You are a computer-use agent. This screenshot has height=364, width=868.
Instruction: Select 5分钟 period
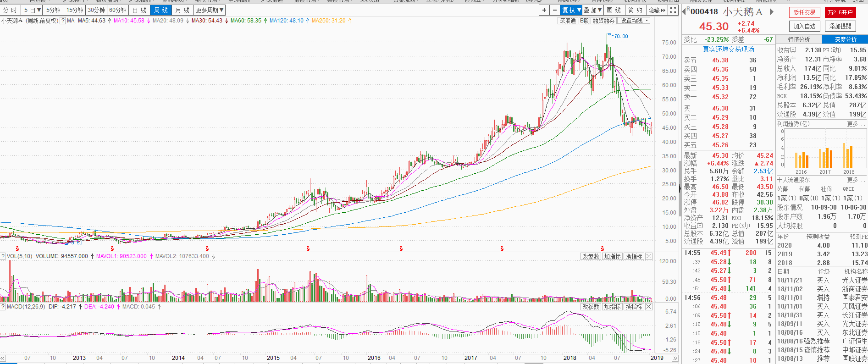tap(53, 10)
